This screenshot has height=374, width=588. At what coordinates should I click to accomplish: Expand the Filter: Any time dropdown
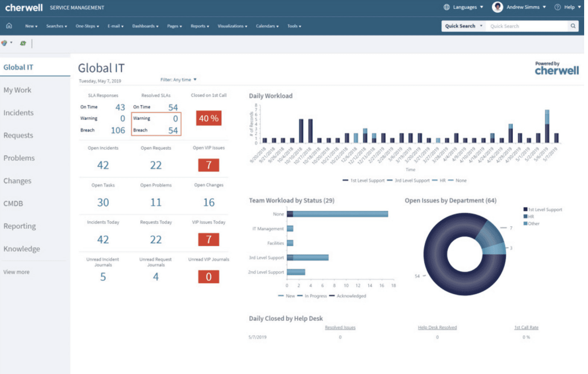(x=179, y=80)
